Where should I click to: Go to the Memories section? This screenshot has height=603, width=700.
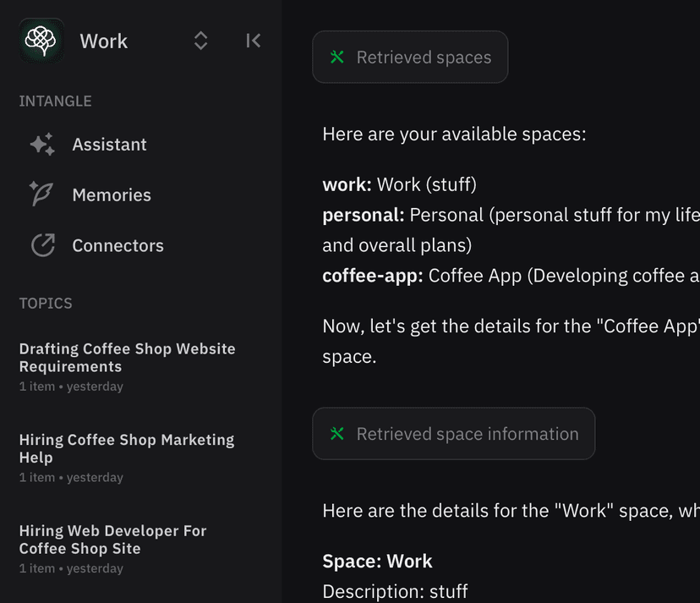click(110, 195)
